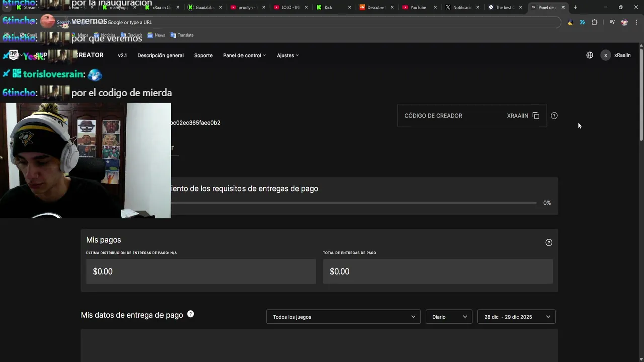Screen dimensions: 644x362
Task: Click the v2.1 version label
Action: pyautogui.click(x=122, y=55)
